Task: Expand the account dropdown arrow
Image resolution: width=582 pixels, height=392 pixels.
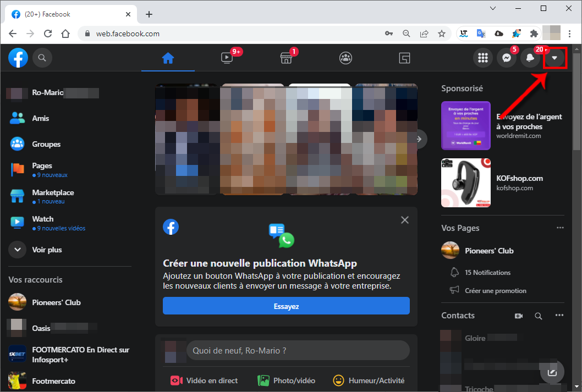Action: coord(554,58)
